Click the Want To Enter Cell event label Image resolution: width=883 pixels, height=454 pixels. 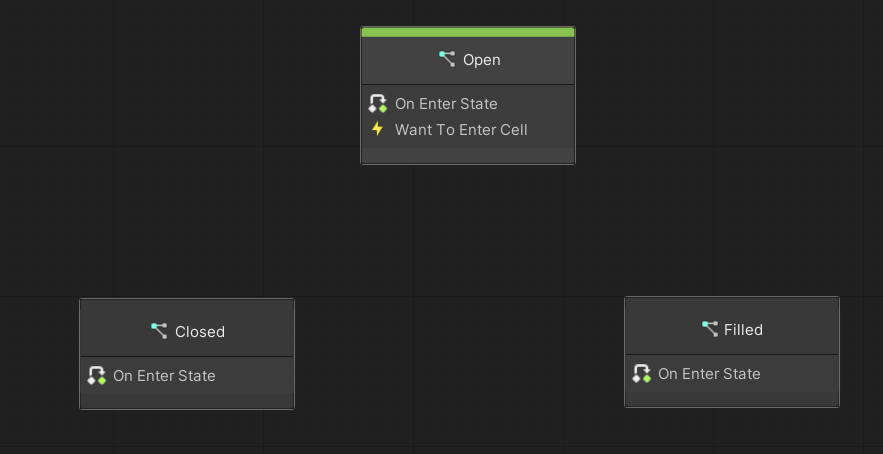(461, 130)
